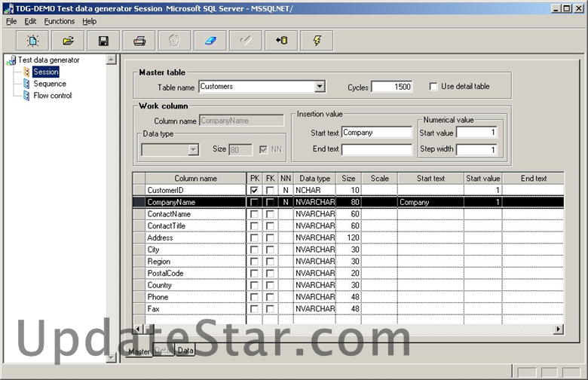Click the greyed-out hand toolbar icon
Screen dimensions: 588x380
175,41
